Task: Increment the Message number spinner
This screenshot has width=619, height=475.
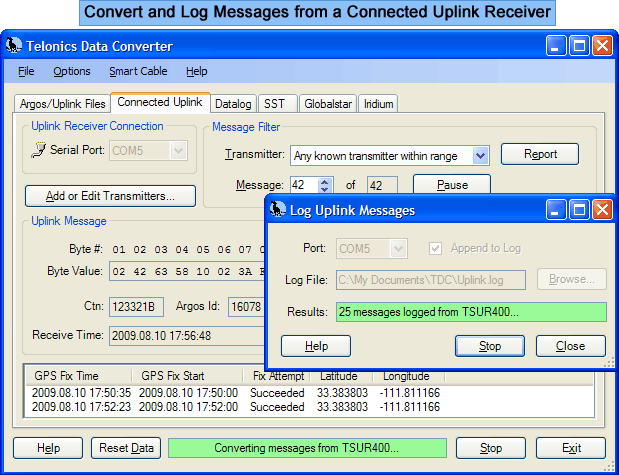Action: (325, 182)
